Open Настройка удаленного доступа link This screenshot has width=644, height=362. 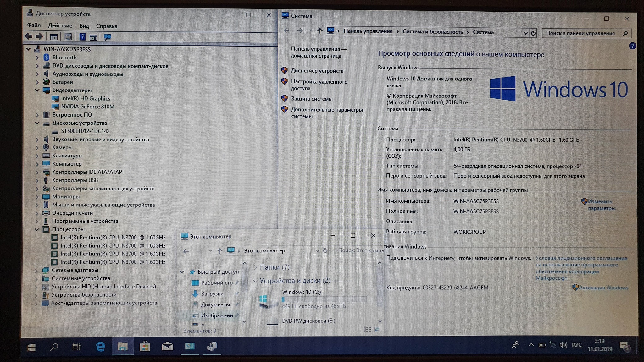(x=319, y=85)
